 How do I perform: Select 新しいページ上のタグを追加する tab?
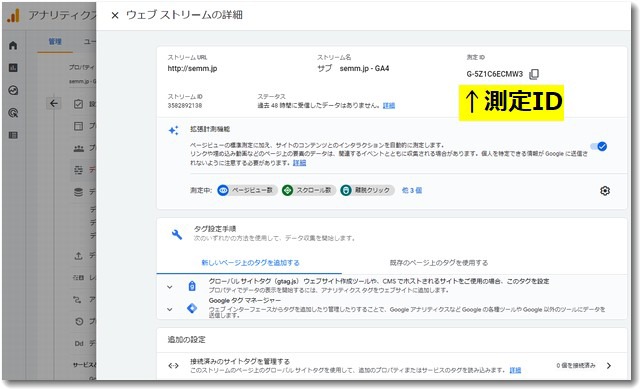pyautogui.click(x=250, y=263)
